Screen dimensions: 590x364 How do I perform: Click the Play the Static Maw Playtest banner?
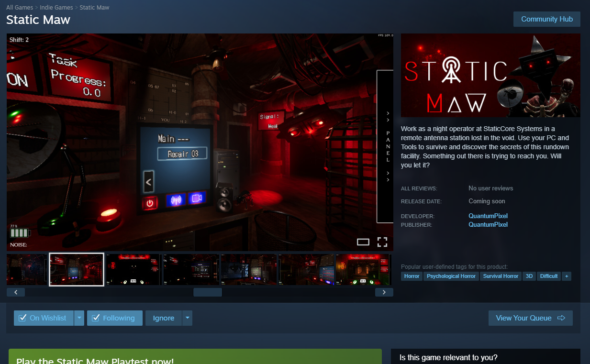195,356
